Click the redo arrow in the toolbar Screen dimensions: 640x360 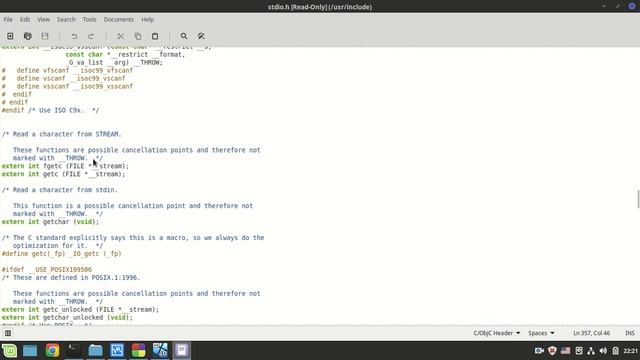[91, 36]
